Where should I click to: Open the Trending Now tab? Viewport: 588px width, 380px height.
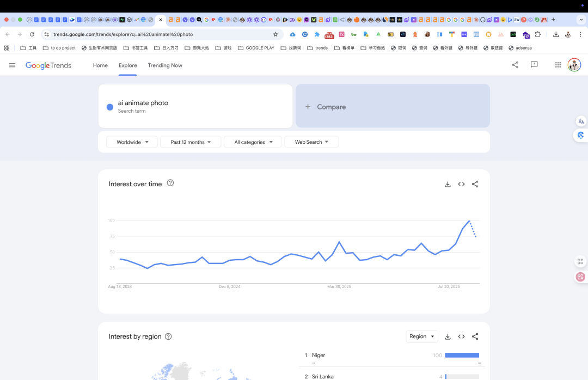[165, 65]
